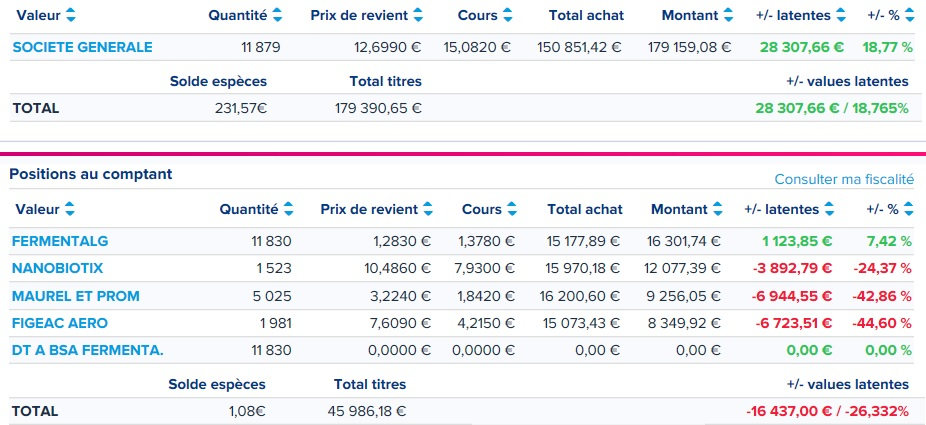Select the cash balance 231,57€

coord(242,109)
